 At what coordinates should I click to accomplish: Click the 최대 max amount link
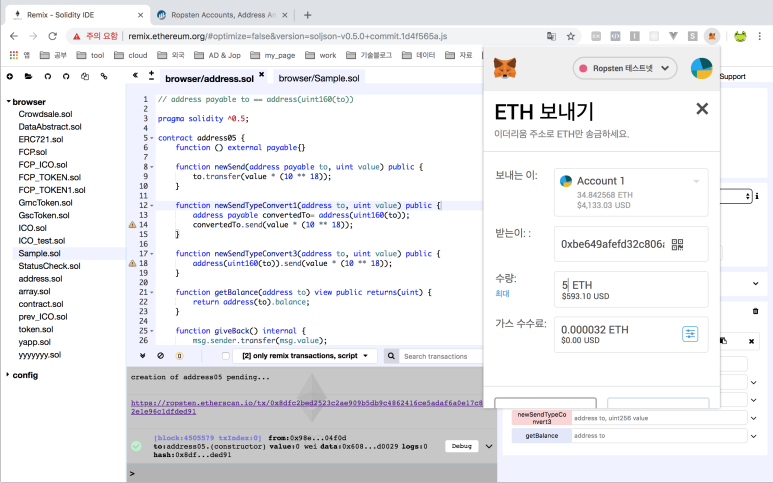(502, 293)
